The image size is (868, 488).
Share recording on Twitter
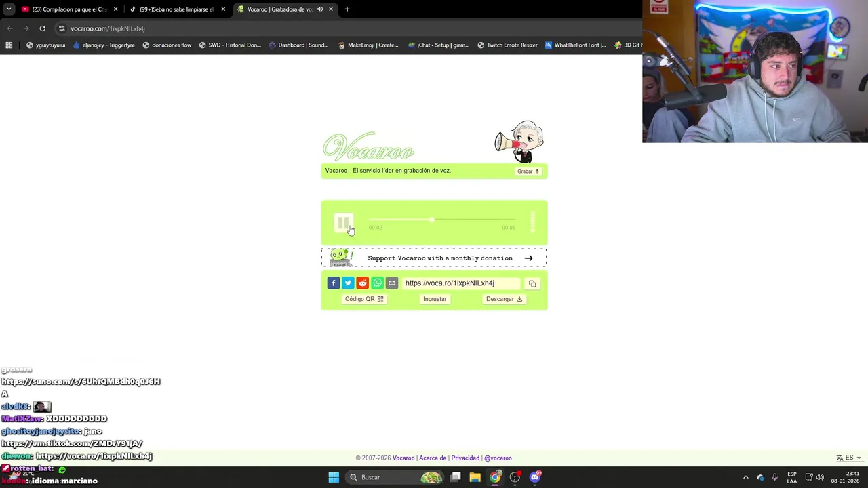coord(348,283)
